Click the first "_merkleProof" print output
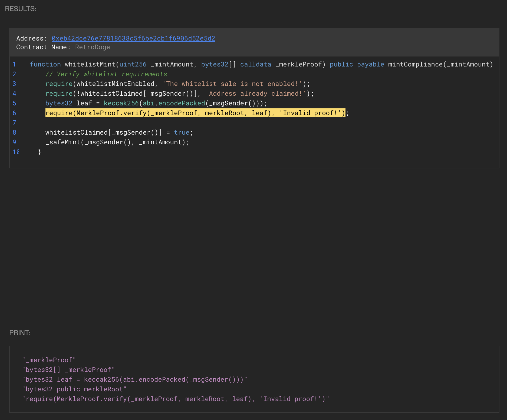Viewport: 507px width, 420px height. pyautogui.click(x=49, y=360)
